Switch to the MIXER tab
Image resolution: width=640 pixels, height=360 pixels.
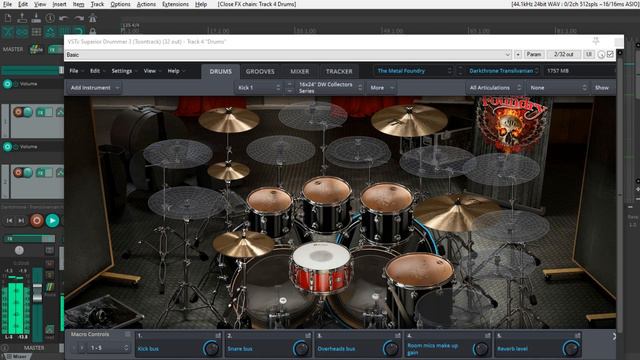(300, 71)
